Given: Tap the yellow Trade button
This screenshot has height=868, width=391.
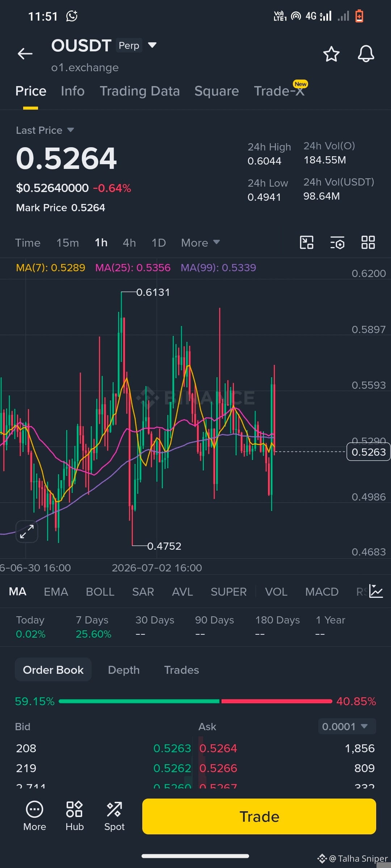Looking at the screenshot, I should [259, 817].
